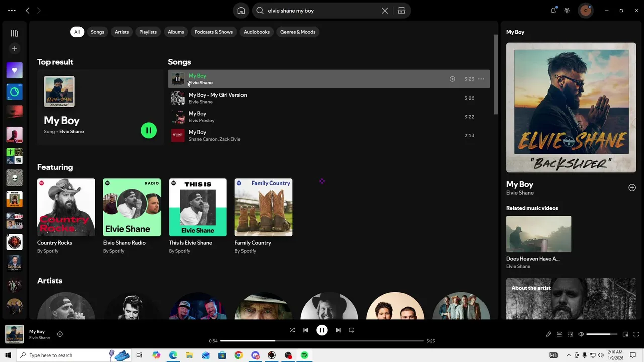Pause using green Top result button
644x362 pixels.
(149, 130)
